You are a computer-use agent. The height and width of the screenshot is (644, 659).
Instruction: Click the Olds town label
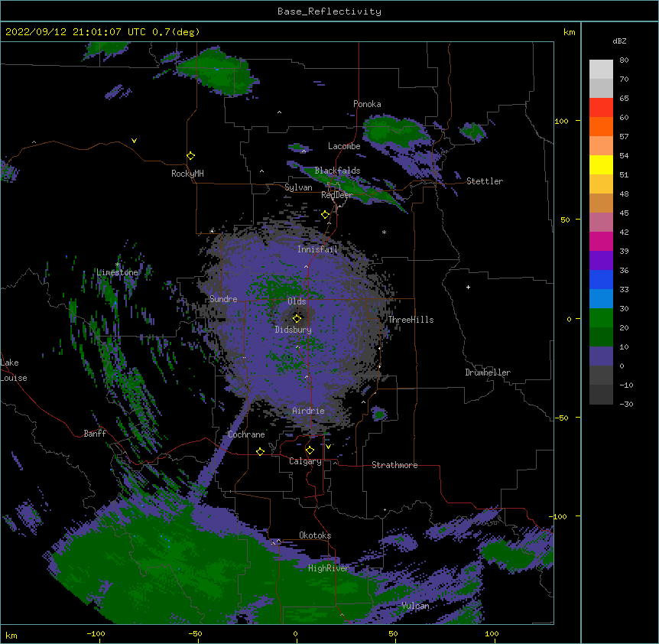(x=297, y=301)
